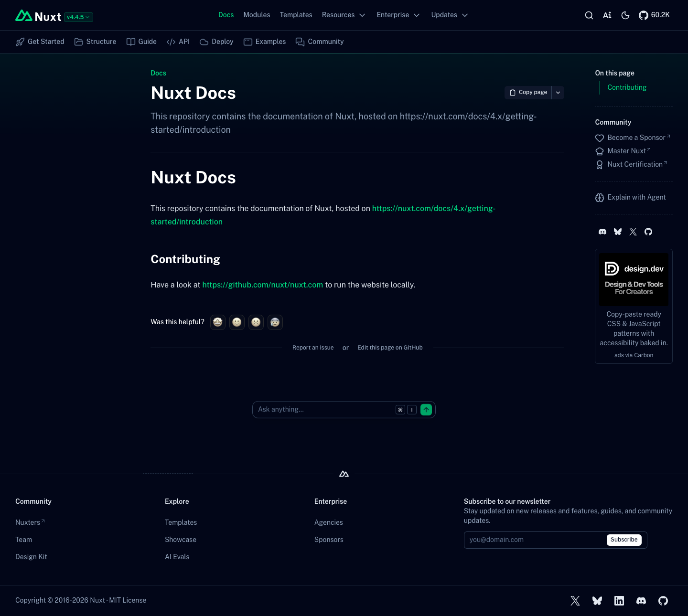The width and height of the screenshot is (688, 616).
Task: Open Showcase footer link
Action: pyautogui.click(x=181, y=540)
